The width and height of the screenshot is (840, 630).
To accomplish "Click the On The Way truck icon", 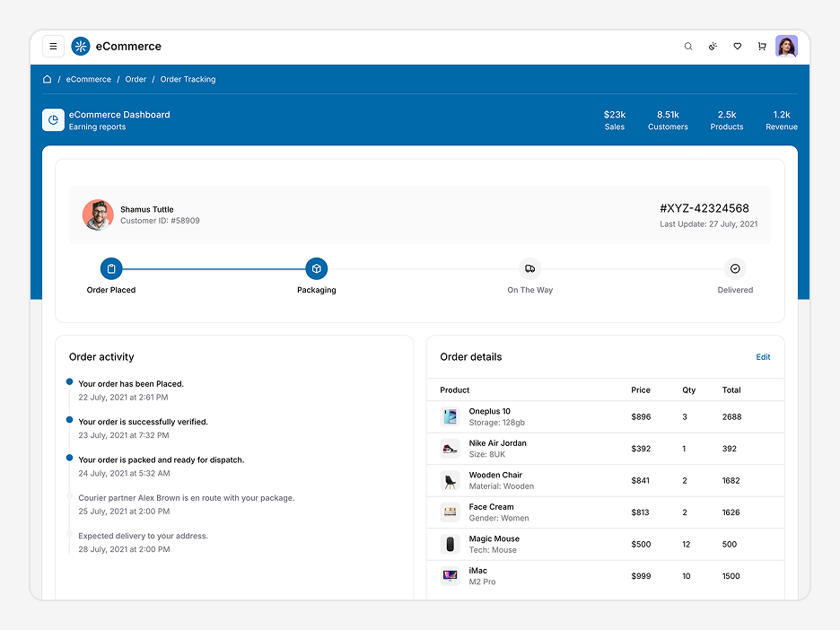I will (529, 269).
